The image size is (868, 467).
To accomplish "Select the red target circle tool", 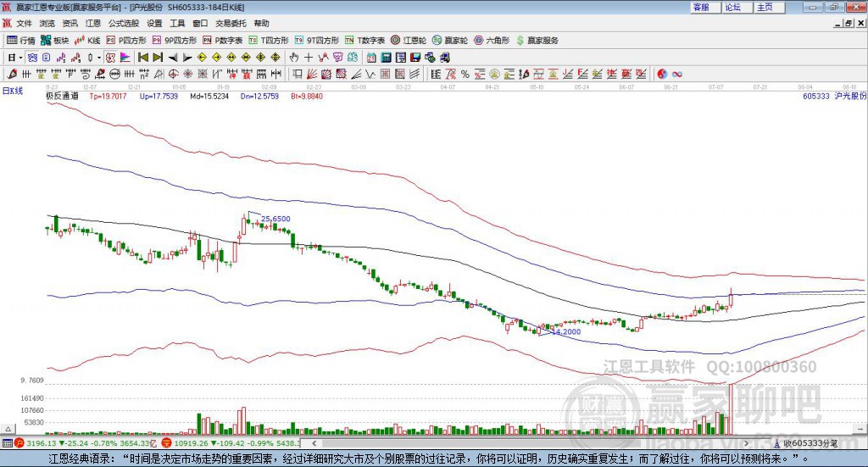I will (173, 74).
